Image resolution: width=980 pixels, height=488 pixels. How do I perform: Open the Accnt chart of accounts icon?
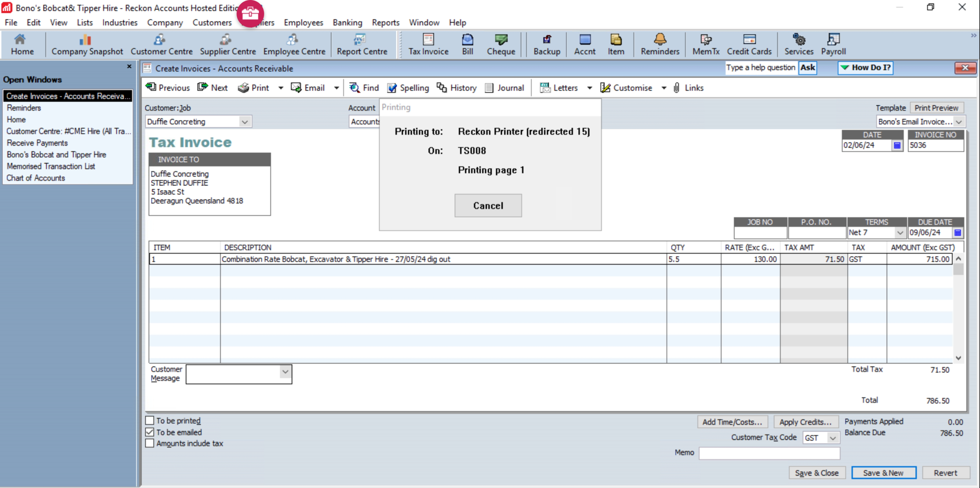(585, 45)
